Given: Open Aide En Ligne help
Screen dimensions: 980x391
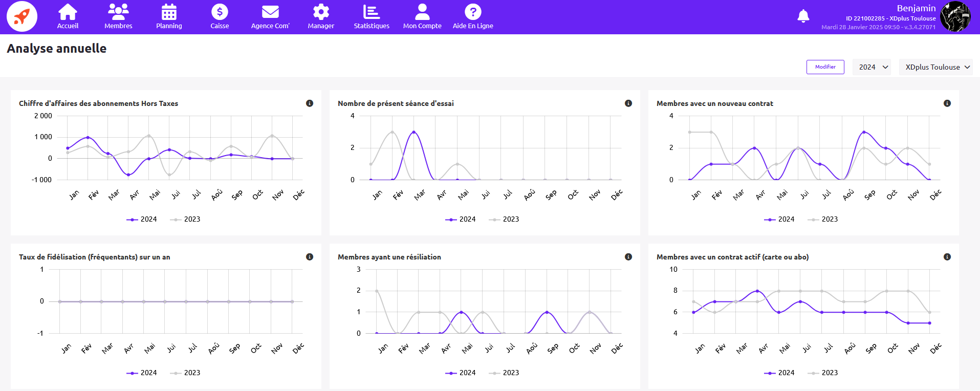Looking at the screenshot, I should (473, 16).
